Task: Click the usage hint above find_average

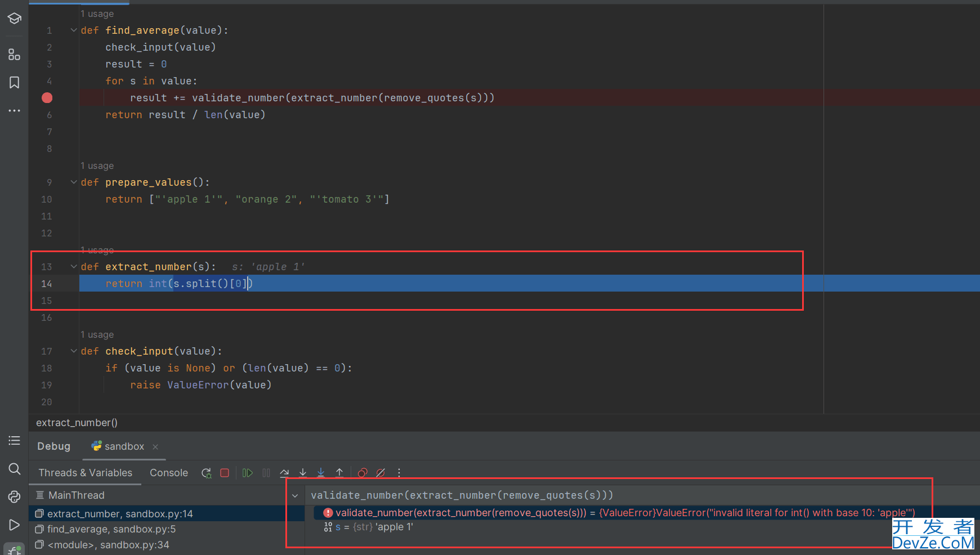Action: [x=97, y=14]
